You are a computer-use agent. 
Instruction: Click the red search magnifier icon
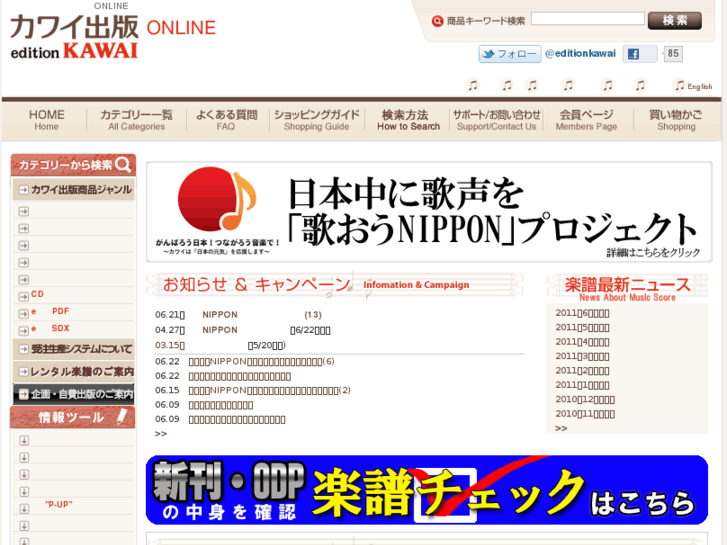point(437,21)
